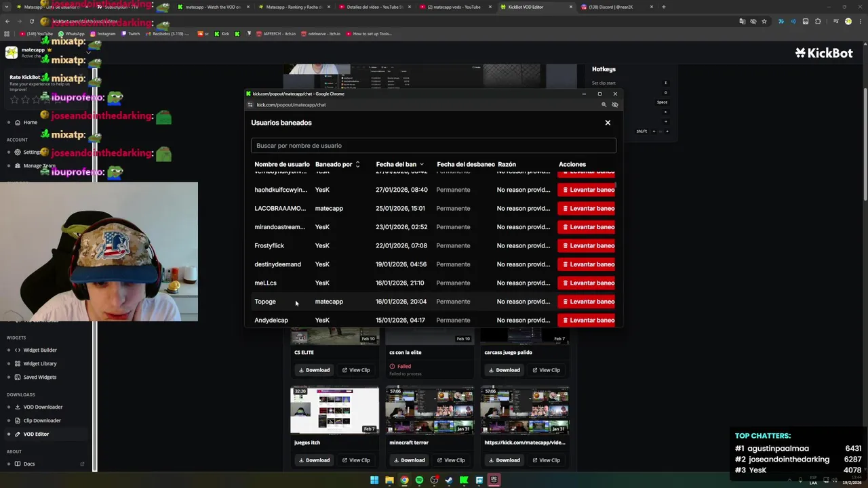The width and height of the screenshot is (868, 488).
Task: Levantar baneo for meLLcs
Action: tap(587, 283)
